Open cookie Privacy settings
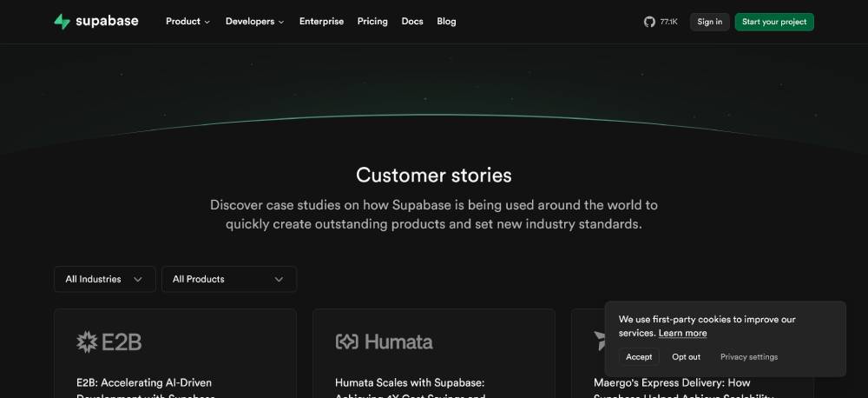The height and width of the screenshot is (398, 868). point(749,357)
